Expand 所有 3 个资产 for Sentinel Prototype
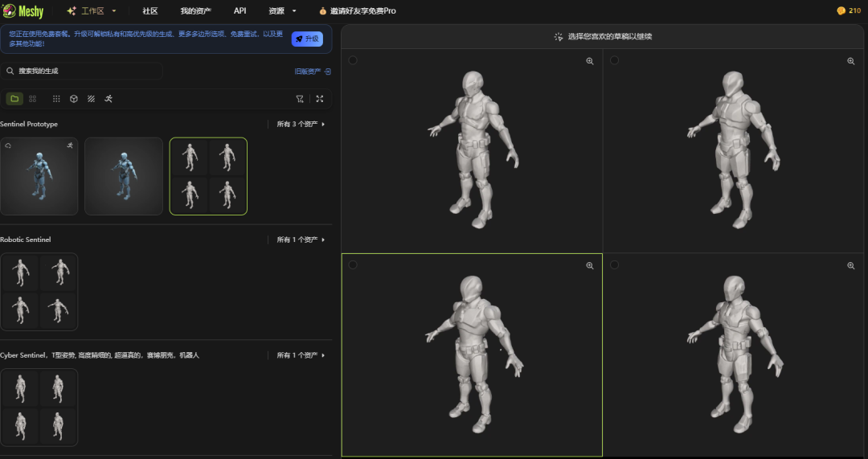The height and width of the screenshot is (459, 868). pyautogui.click(x=301, y=124)
